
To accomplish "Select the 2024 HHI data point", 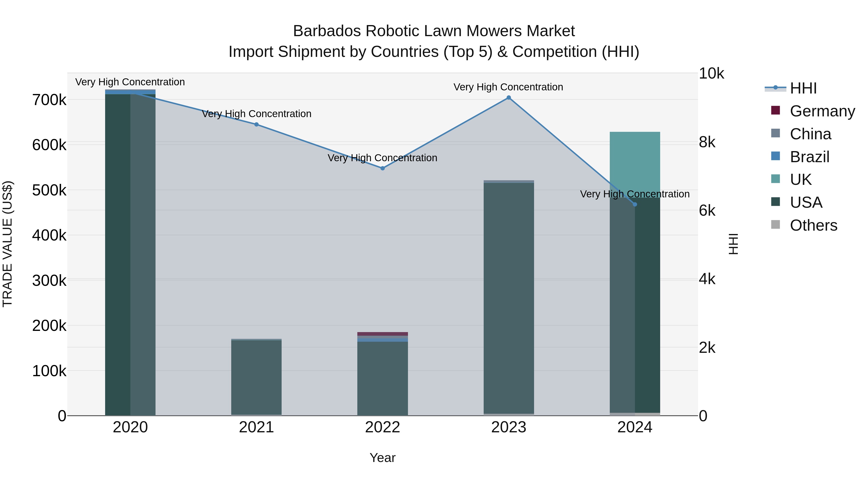I will point(635,204).
